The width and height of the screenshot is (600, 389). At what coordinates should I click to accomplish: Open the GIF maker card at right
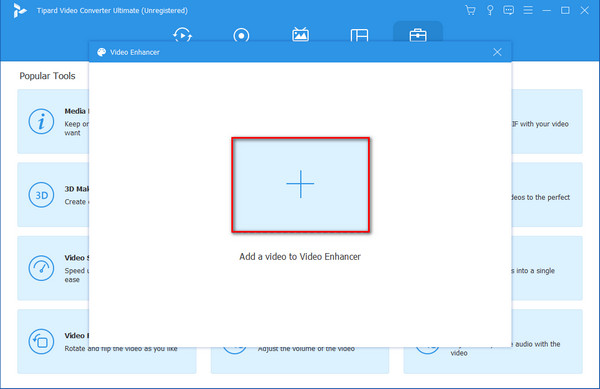pyautogui.click(x=547, y=122)
